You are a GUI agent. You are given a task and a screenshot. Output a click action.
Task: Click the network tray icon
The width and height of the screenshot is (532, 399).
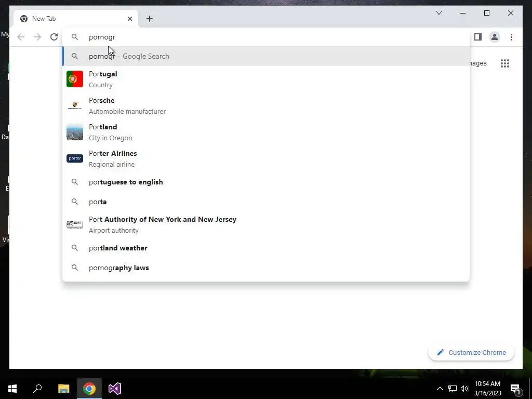(x=453, y=389)
